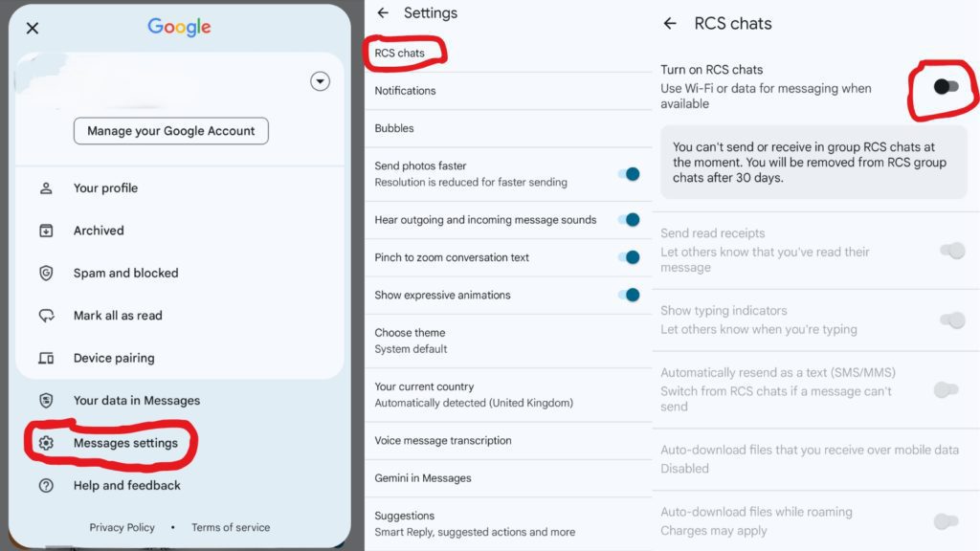Toggle Pinch to zoom conversation text

point(630,256)
